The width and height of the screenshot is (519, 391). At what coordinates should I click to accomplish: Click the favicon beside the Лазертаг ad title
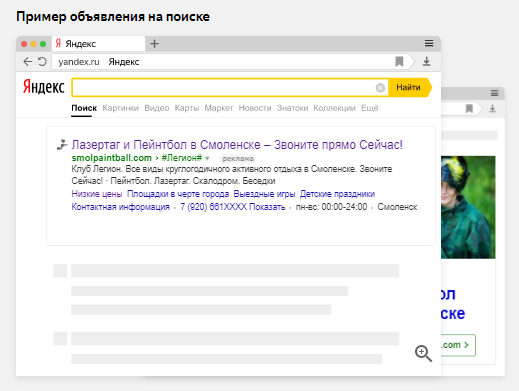62,145
